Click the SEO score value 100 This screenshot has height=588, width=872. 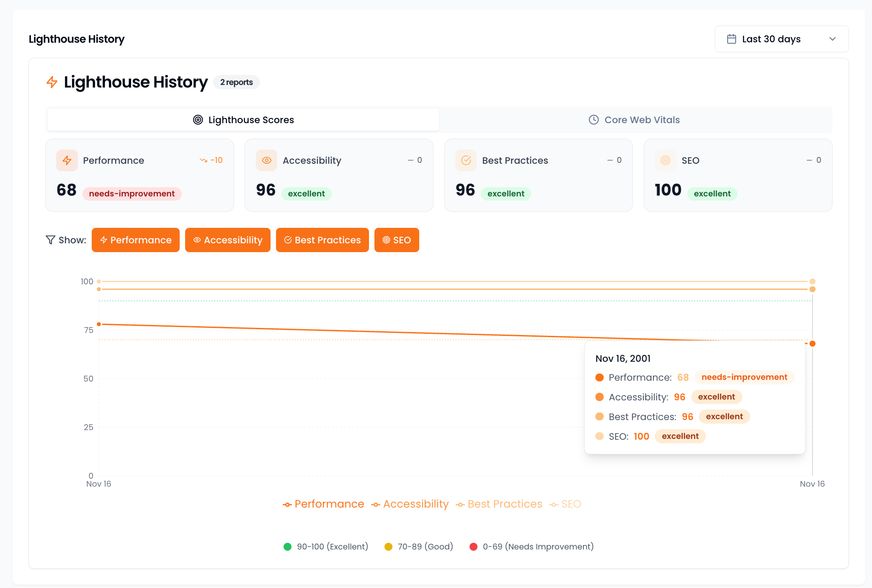(x=668, y=190)
